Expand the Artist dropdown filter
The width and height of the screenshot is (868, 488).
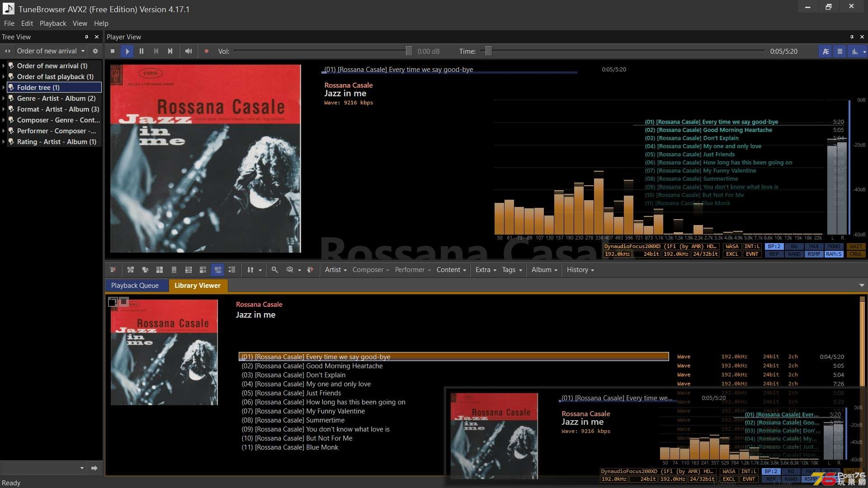tap(335, 269)
